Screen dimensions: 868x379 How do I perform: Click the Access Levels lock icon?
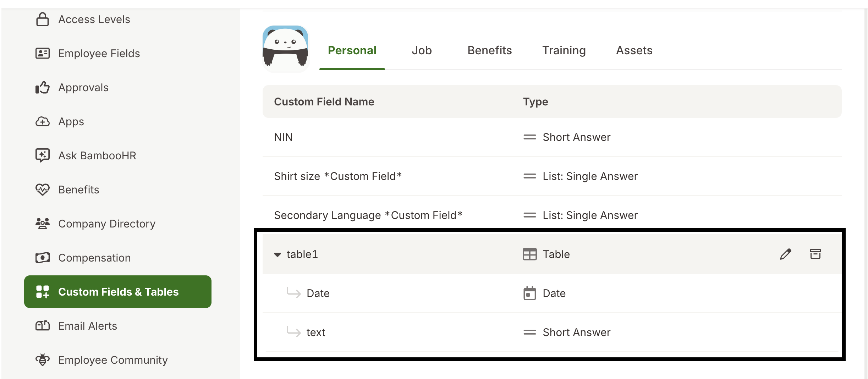coord(43,20)
